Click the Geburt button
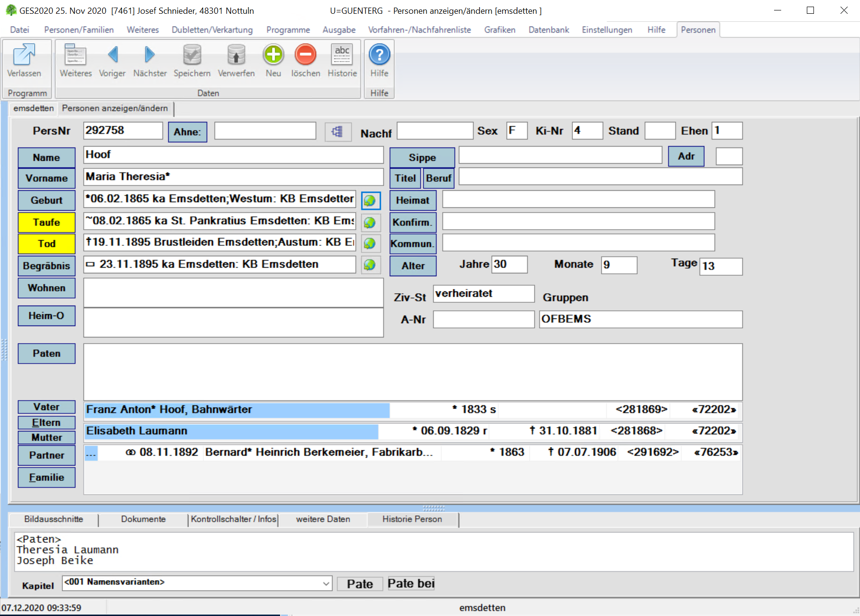The height and width of the screenshot is (616, 860). coord(47,200)
